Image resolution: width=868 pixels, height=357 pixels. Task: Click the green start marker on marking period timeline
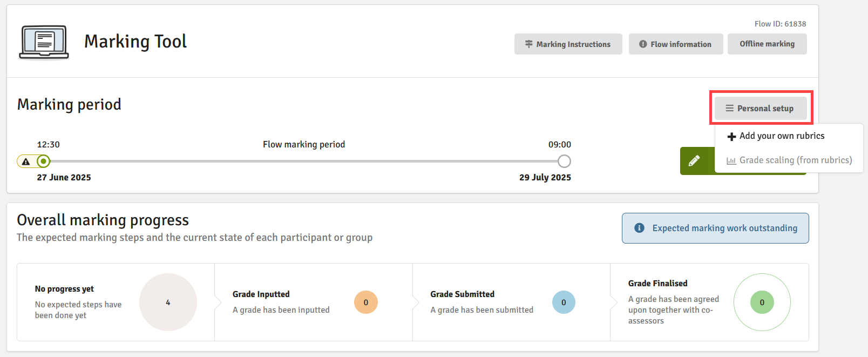click(x=43, y=161)
